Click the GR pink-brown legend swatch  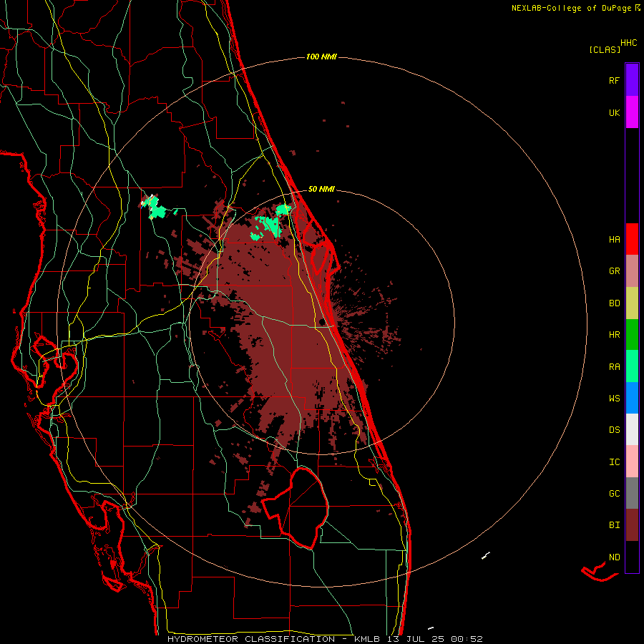(632, 271)
